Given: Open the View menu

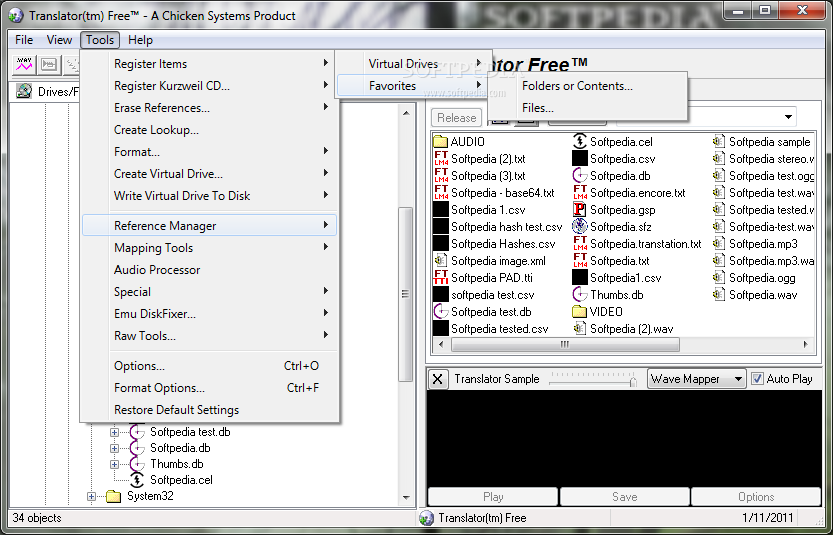Looking at the screenshot, I should (59, 40).
